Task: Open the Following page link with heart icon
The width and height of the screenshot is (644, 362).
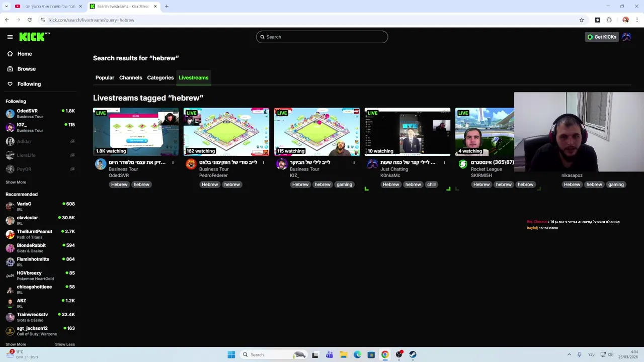Action: 29,84
